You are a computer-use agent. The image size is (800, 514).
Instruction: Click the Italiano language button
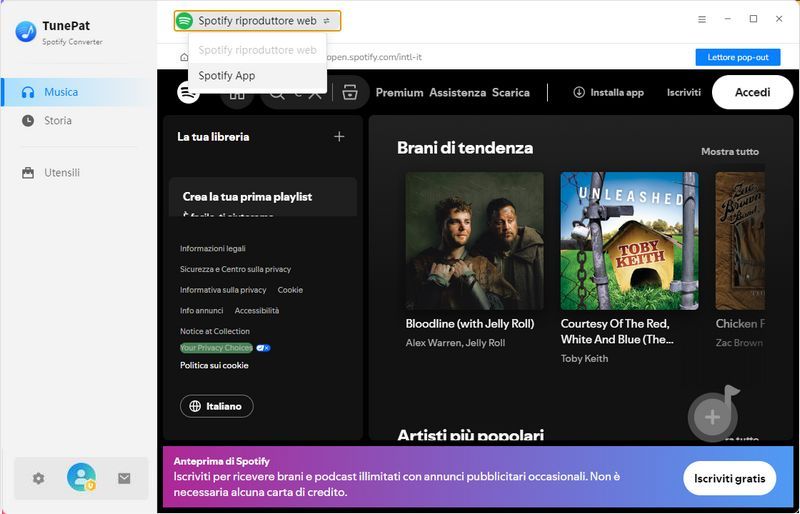click(217, 406)
